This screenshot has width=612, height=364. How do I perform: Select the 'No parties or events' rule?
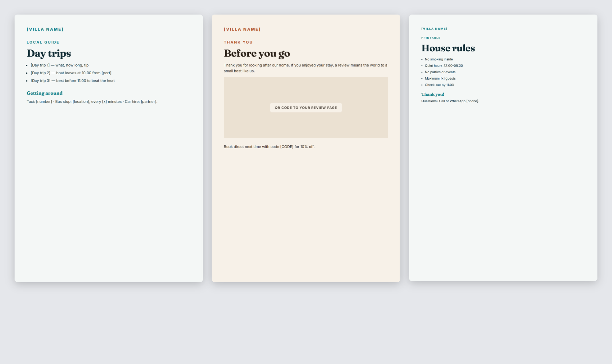440,72
